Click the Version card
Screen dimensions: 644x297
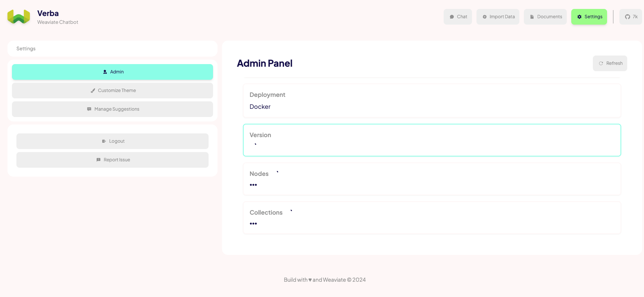point(432,140)
